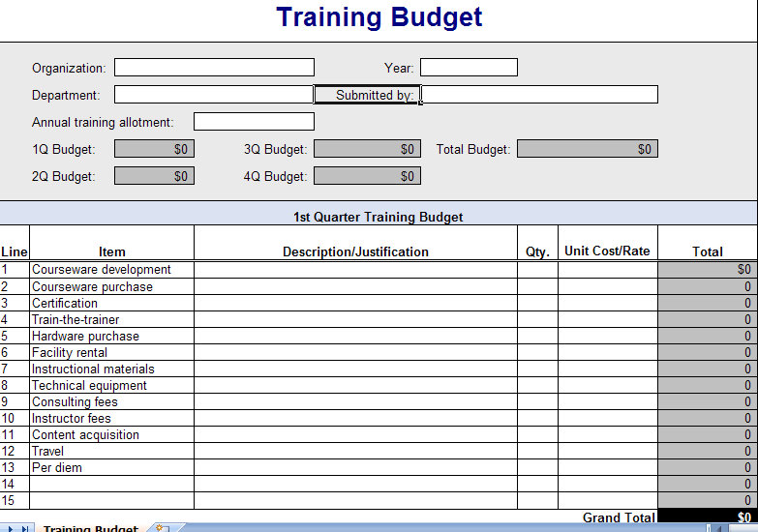This screenshot has height=532, width=758.
Task: Select the $0 Total cell for Courseware development
Action: (x=708, y=270)
